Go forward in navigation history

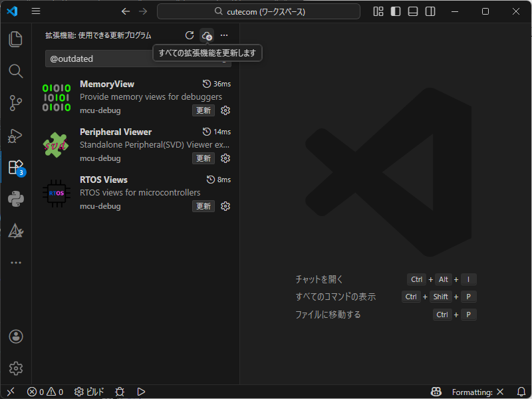143,11
